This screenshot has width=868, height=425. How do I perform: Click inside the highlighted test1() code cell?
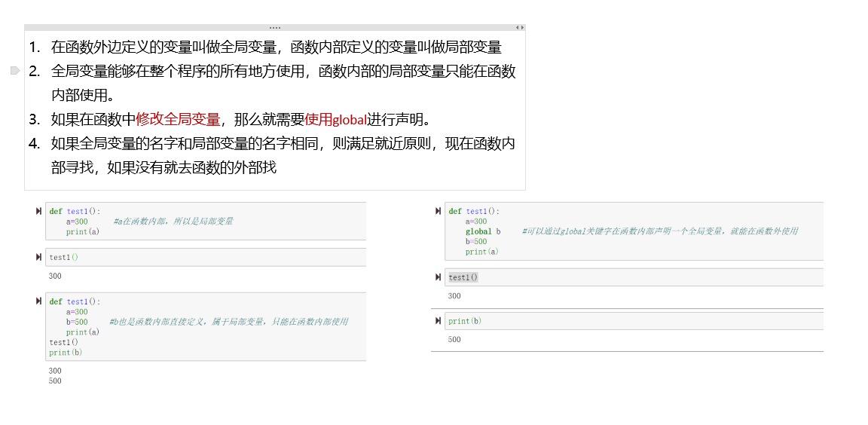tap(634, 277)
